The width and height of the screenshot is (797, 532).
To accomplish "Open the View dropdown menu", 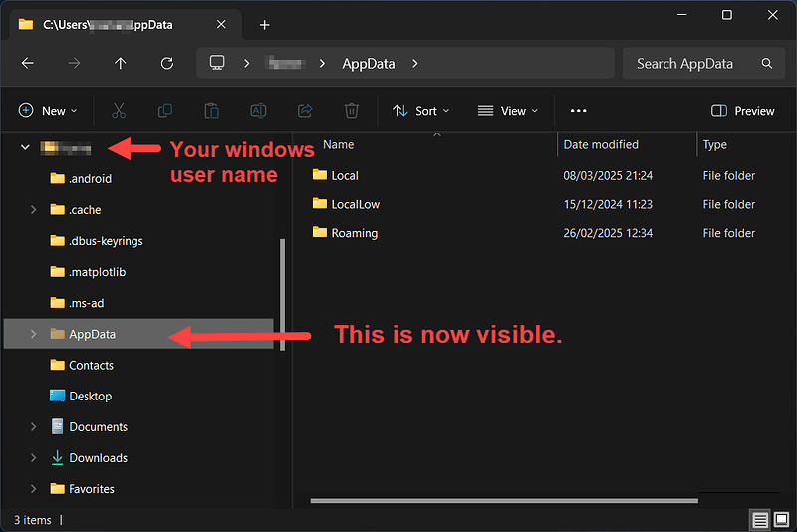I will coord(507,111).
